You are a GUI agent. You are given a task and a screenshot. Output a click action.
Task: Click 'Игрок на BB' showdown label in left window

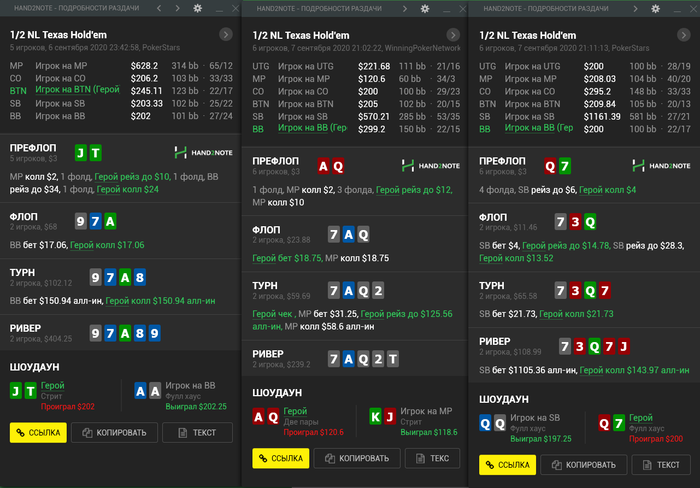(190, 385)
